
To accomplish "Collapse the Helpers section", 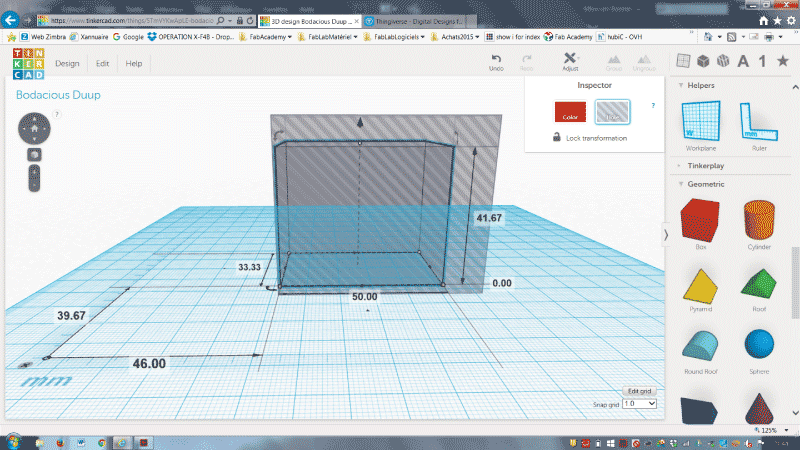I will (x=681, y=85).
